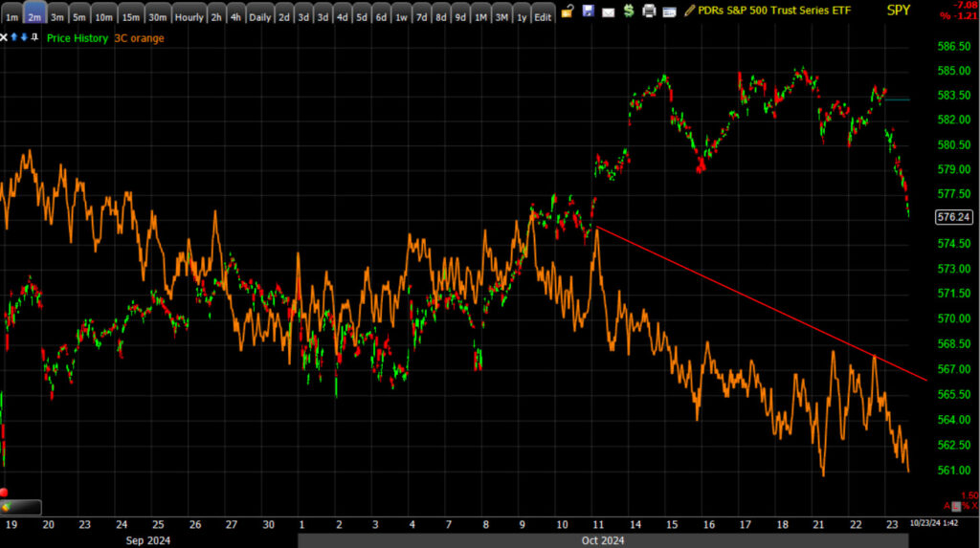The height and width of the screenshot is (548, 980).
Task: Click the SPY ticker symbol field
Action: pos(898,11)
